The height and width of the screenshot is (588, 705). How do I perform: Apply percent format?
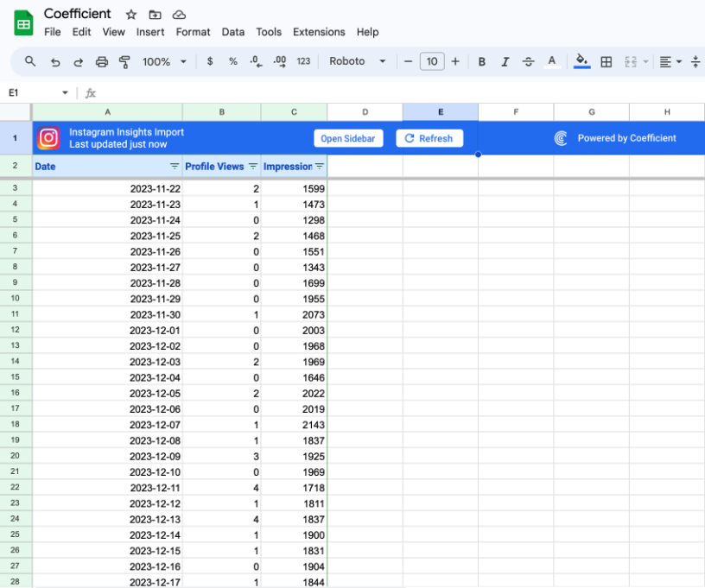[232, 61]
